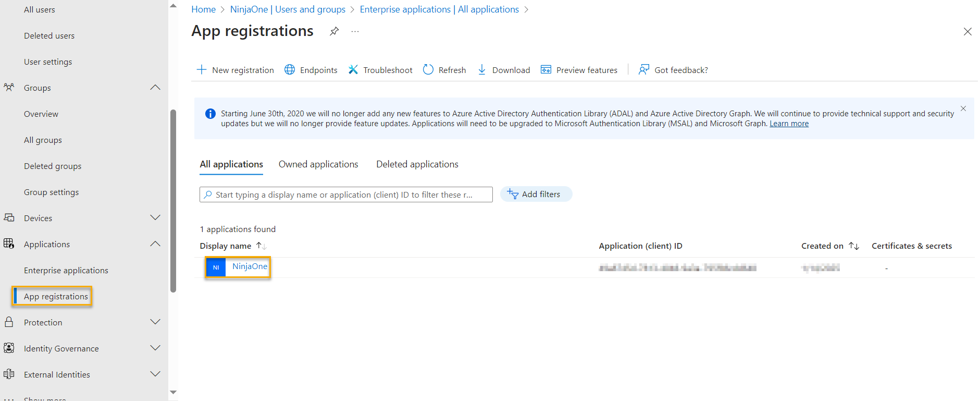This screenshot has width=980, height=401.
Task: Switch to Deleted applications tab
Action: pos(417,164)
